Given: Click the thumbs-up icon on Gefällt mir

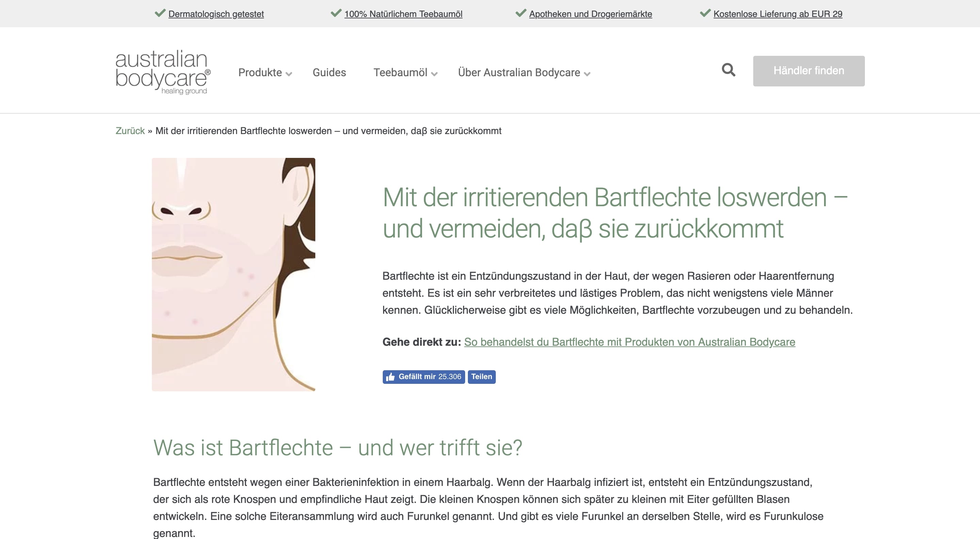Looking at the screenshot, I should coord(390,377).
